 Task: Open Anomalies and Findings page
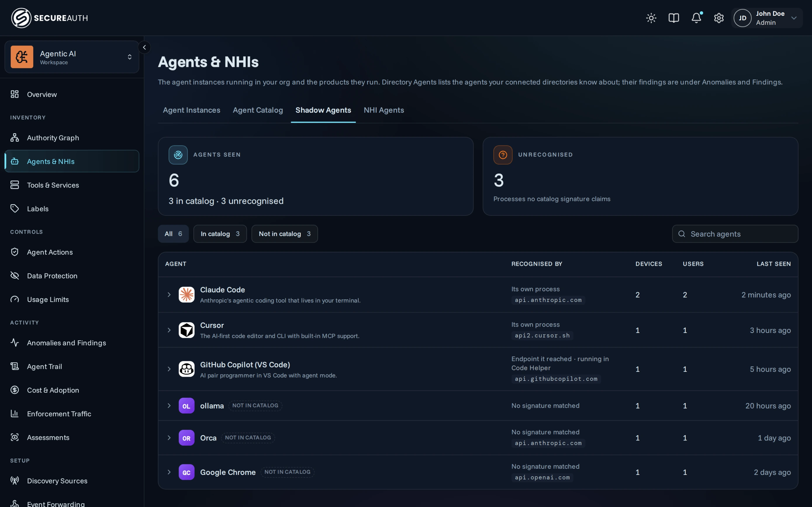72,343
